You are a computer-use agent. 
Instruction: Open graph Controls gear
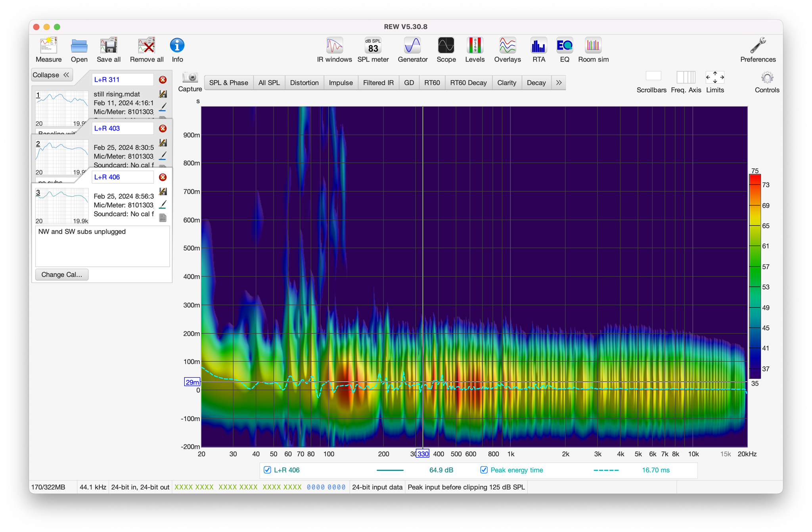(767, 82)
